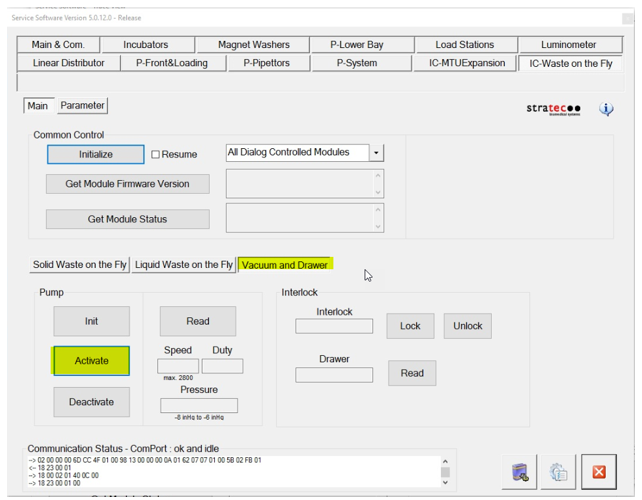This screenshot has height=500, width=642.
Task: Click the blue info bubble icon
Action: pos(606,109)
